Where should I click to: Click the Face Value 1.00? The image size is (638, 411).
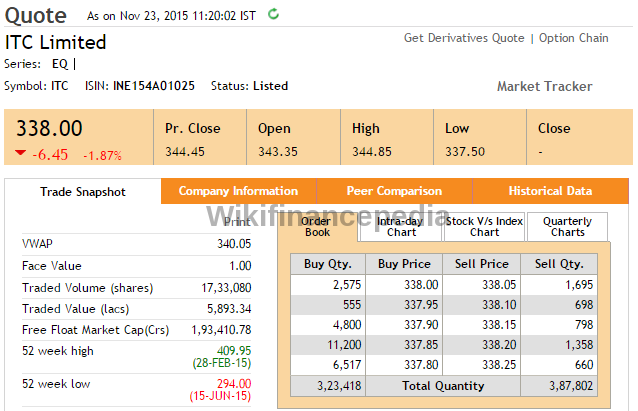click(240, 266)
